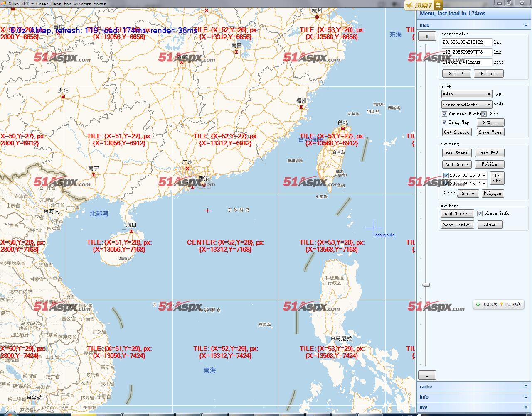Click the Polygon clear button
This screenshot has height=416, width=532.
493,193
